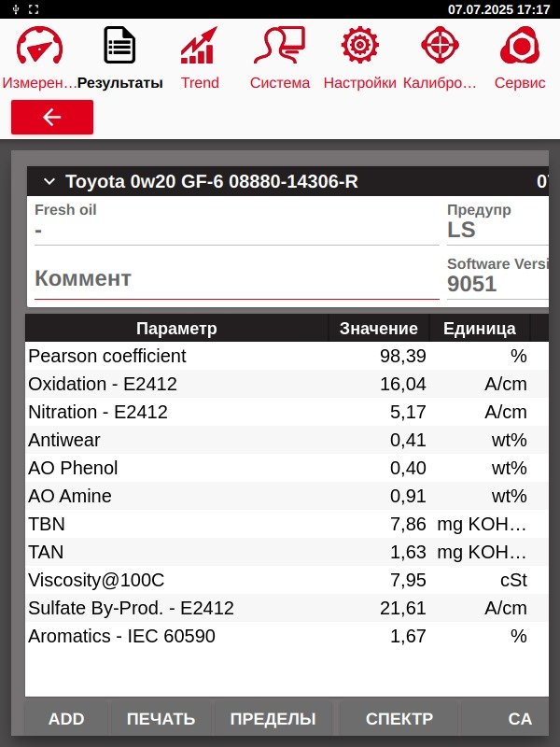This screenshot has height=747, width=560.
Task: Open the Система user-computer icon
Action: tap(279, 45)
